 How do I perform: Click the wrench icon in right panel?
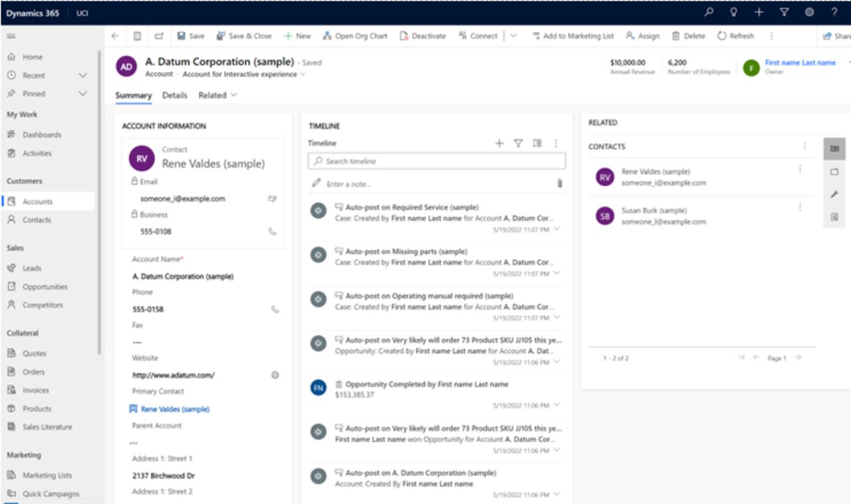(x=834, y=194)
